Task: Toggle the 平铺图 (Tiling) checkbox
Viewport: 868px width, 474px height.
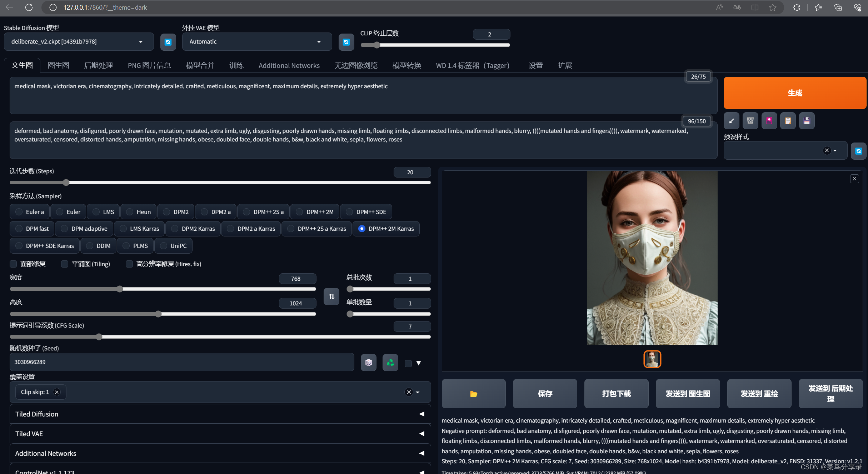Action: (64, 264)
